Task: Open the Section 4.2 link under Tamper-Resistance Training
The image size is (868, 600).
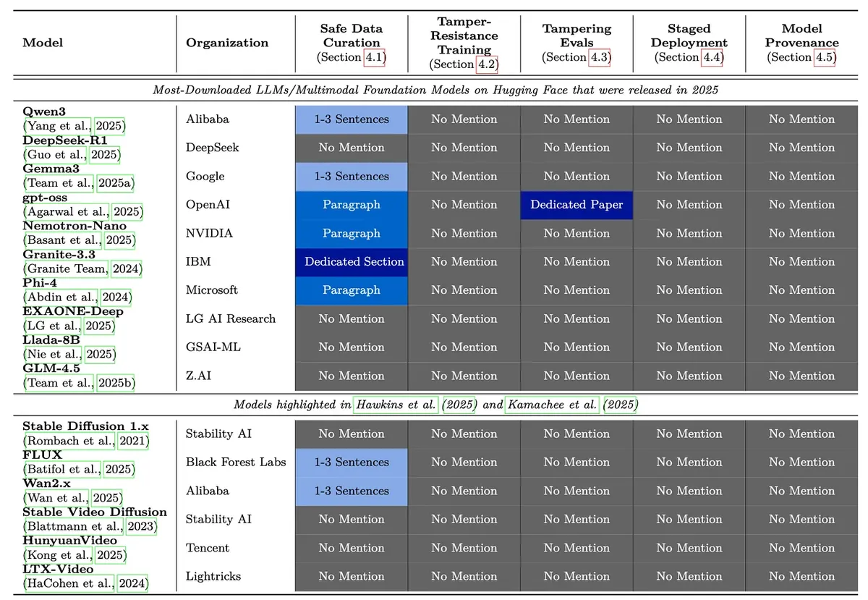Action: click(x=486, y=64)
